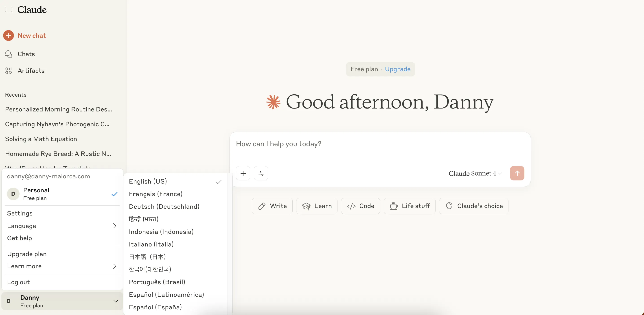Screen dimensions: 644x315
Task: Click Get help in account menu
Action: pos(62,238)
